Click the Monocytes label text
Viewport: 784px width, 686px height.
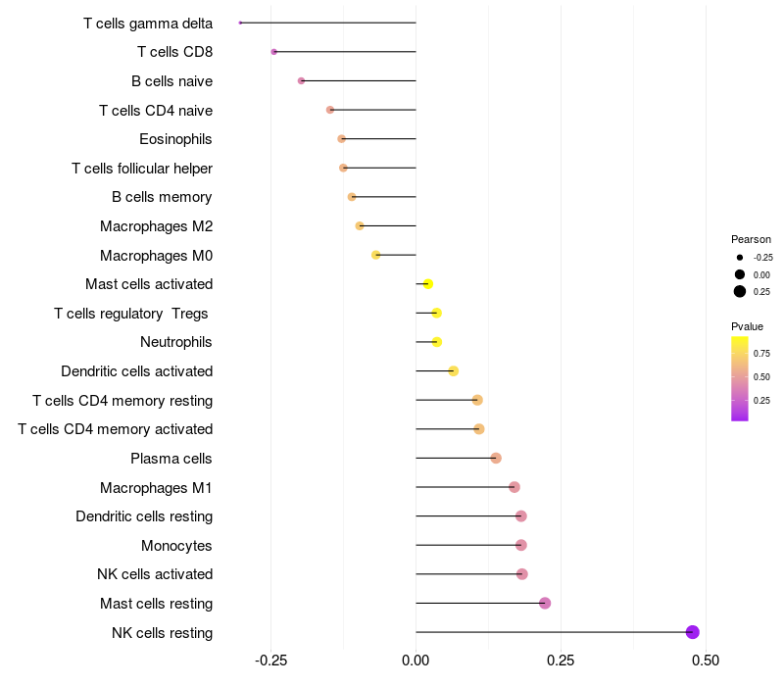176,546
